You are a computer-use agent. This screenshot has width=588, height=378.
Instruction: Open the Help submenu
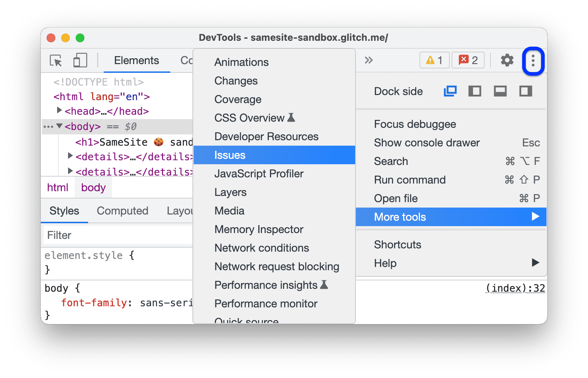pos(385,263)
